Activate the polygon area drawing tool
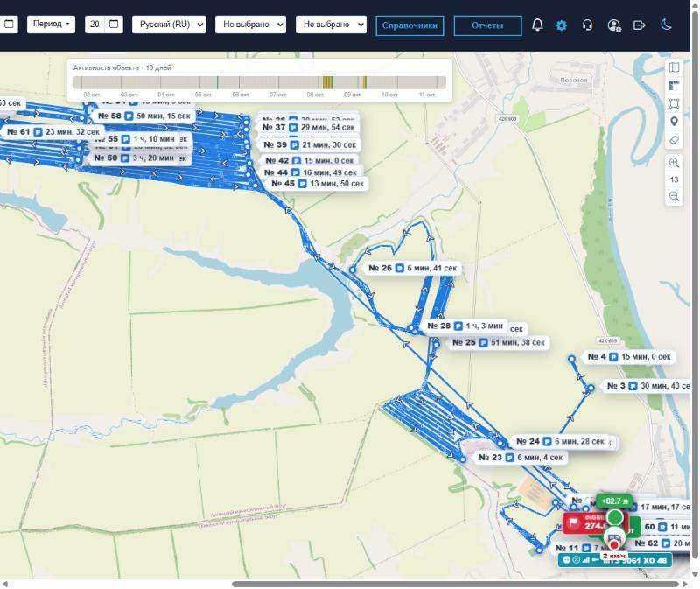This screenshot has width=700, height=589. [674, 103]
